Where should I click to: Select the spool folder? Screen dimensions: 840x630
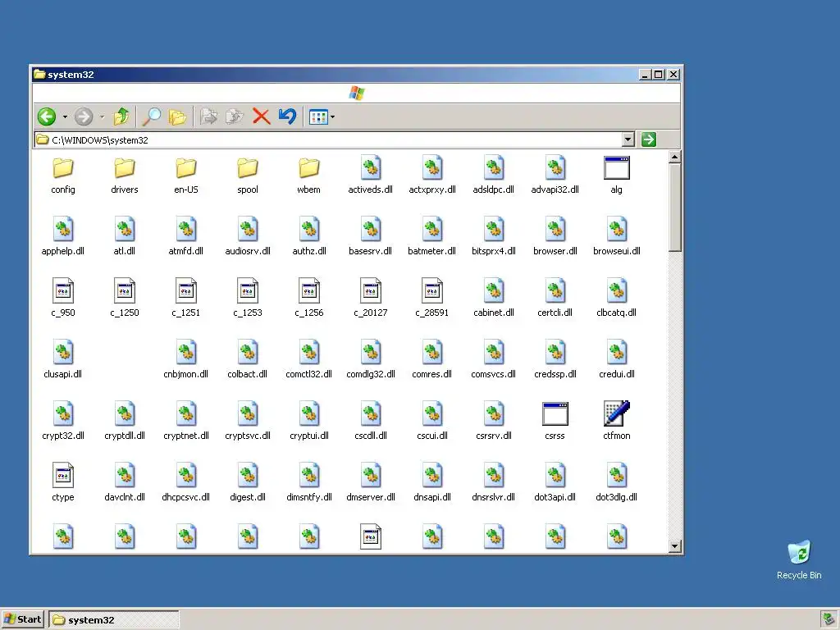[248, 176]
